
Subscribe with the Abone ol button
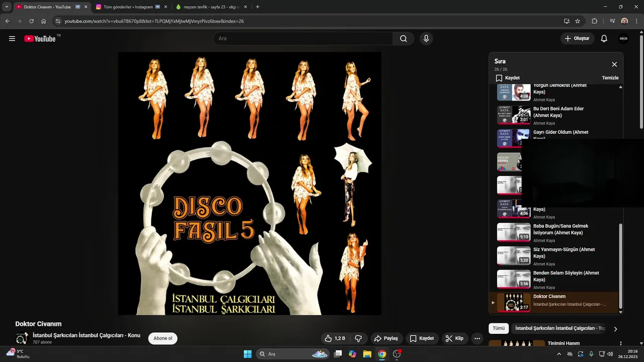(x=163, y=338)
